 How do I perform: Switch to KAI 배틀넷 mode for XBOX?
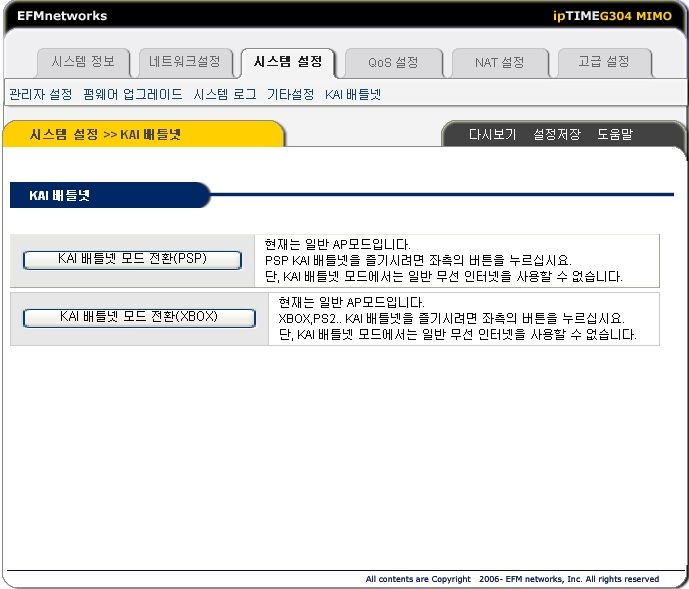click(x=139, y=318)
